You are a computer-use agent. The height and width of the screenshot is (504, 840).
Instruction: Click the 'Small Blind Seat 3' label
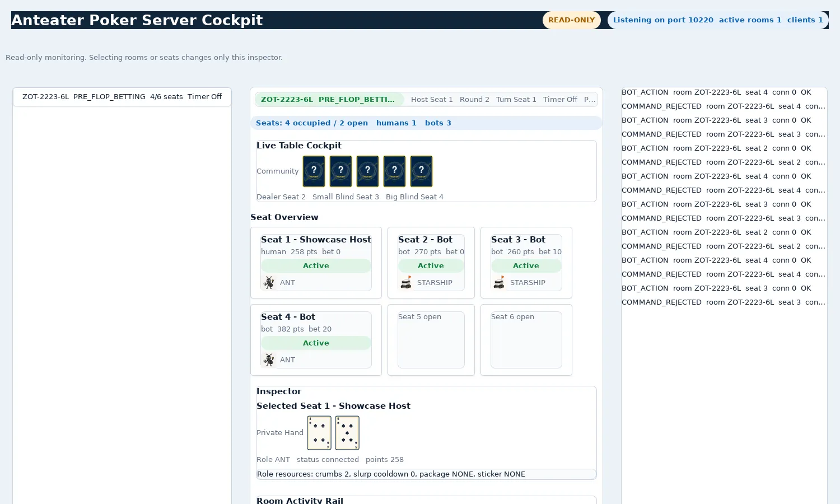(x=346, y=197)
